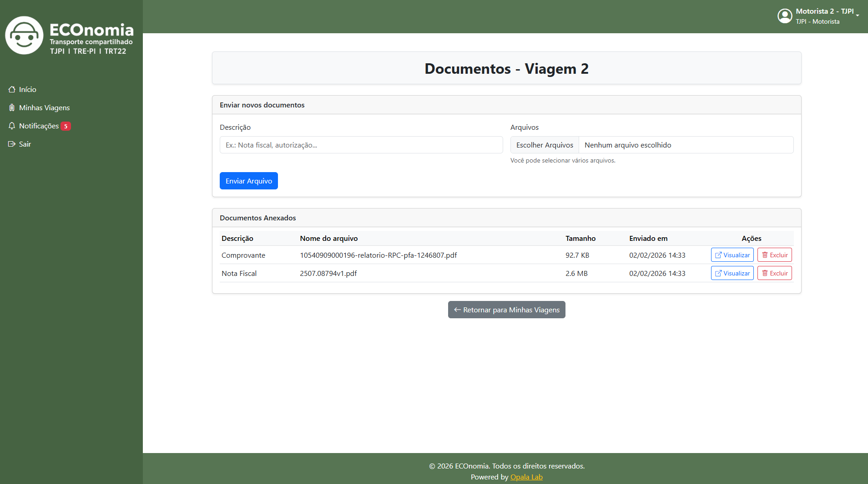Click the Tamanho column header
This screenshot has height=484, width=868.
click(580, 238)
